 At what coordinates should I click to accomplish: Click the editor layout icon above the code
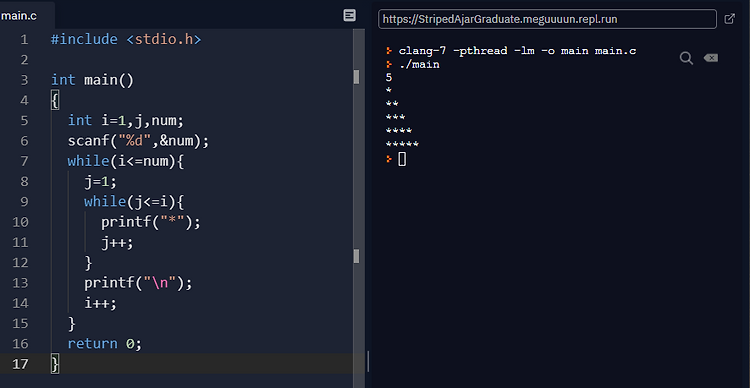click(350, 15)
